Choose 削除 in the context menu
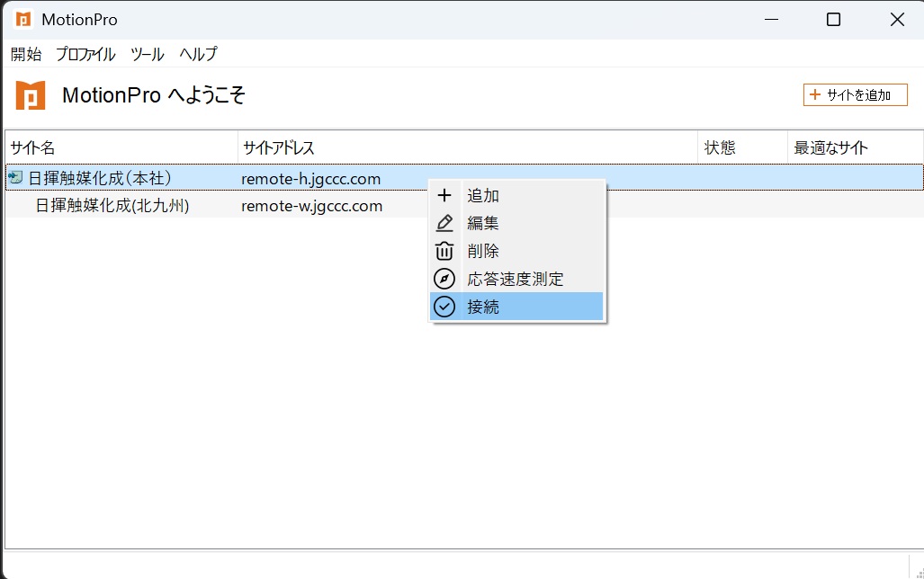 pos(516,251)
